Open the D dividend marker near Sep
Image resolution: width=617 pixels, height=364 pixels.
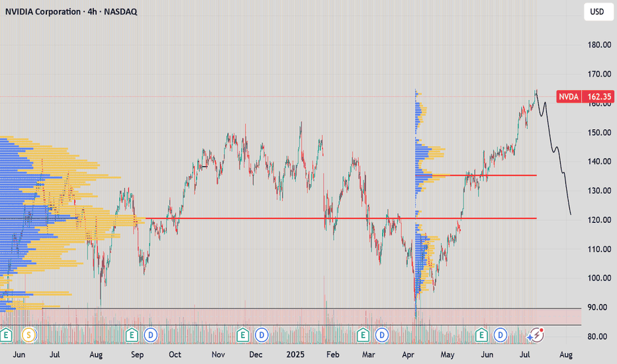point(151,336)
